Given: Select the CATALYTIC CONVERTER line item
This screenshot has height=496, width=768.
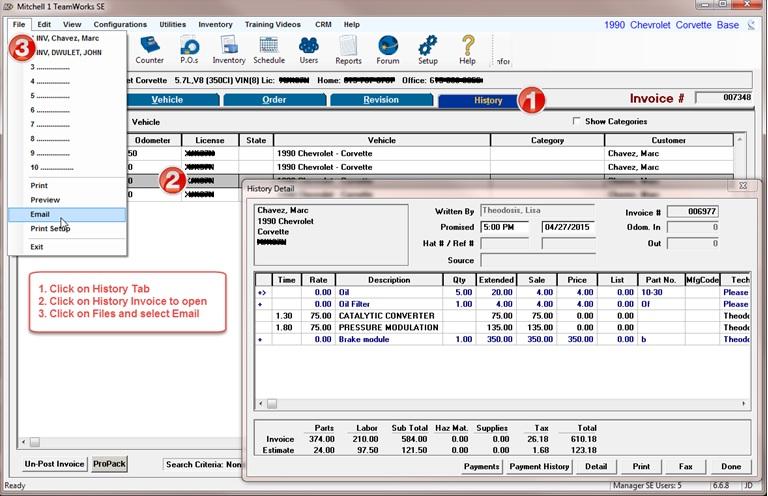Looking at the screenshot, I should click(x=503, y=316).
